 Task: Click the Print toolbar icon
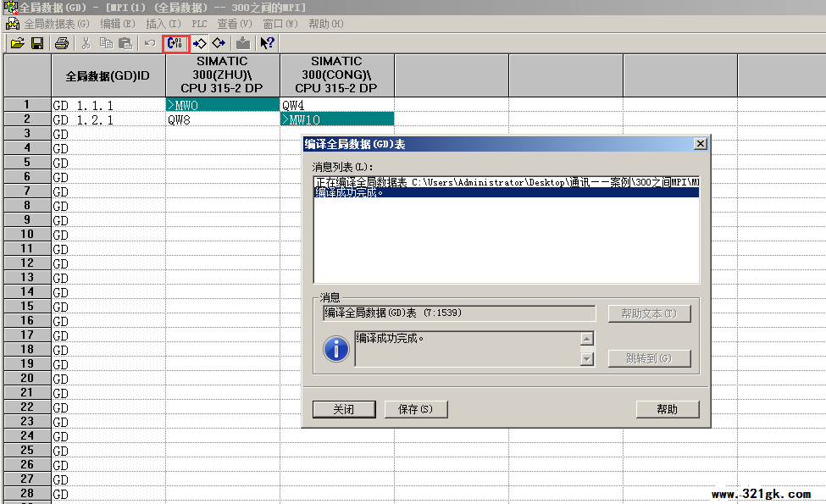(61, 43)
